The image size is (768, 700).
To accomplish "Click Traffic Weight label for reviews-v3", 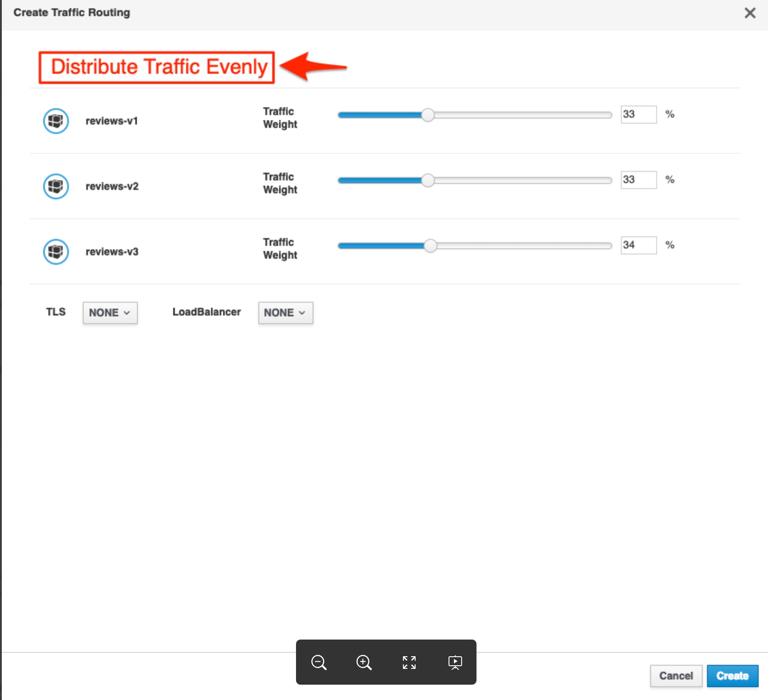I will (280, 249).
